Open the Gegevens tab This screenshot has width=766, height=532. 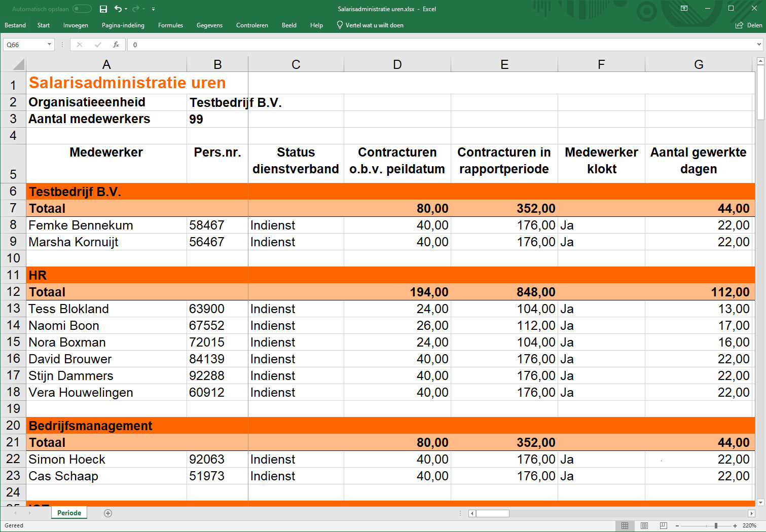tap(209, 25)
